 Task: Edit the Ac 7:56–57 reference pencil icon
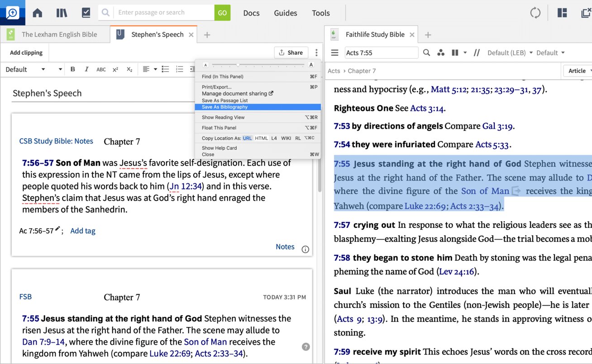point(57,230)
